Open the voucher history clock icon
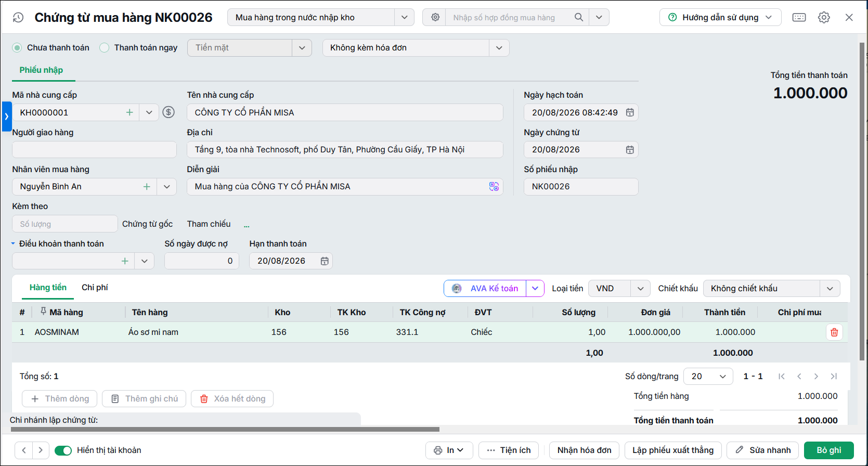Screen dimensions: 868x466 (18, 18)
